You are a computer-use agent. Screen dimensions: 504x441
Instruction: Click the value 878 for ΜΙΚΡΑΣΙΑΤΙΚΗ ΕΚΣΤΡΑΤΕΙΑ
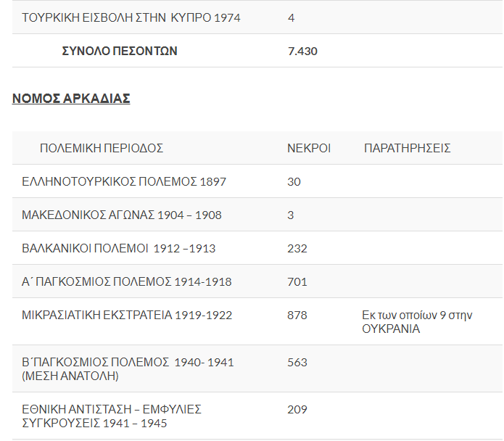(297, 315)
